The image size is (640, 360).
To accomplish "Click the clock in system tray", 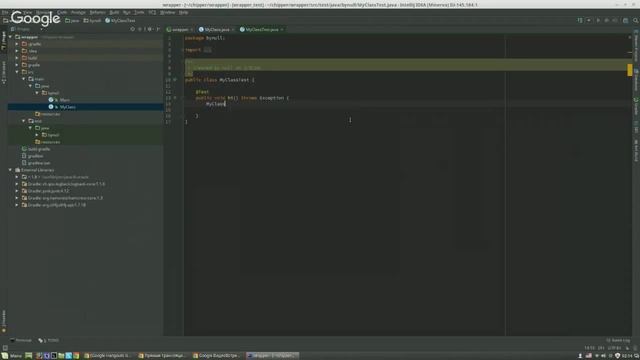I will click(x=627, y=356).
